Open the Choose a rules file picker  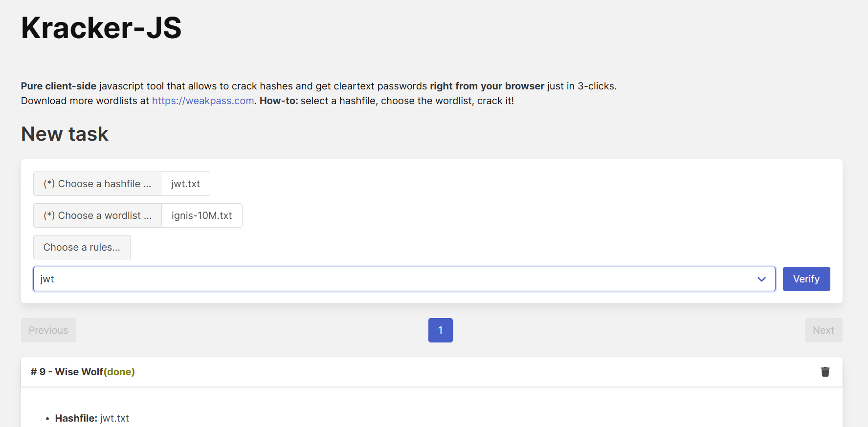coord(82,247)
